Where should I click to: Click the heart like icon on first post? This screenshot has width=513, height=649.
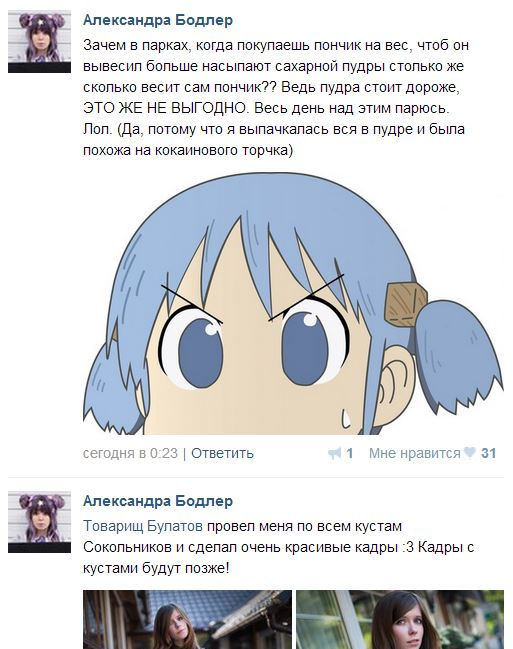pos(469,452)
